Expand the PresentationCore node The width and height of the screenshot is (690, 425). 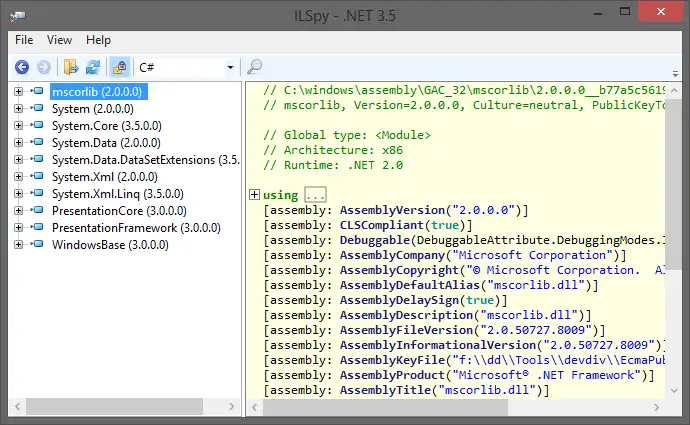[18, 210]
